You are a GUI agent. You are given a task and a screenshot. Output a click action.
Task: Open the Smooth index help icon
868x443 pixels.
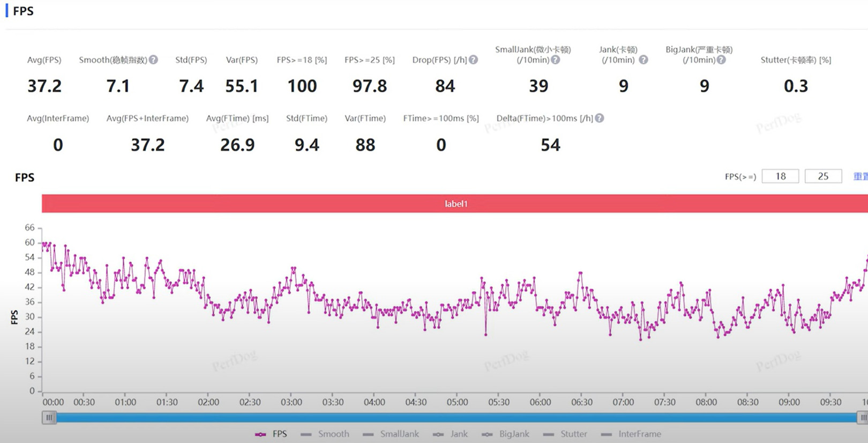[153, 60]
